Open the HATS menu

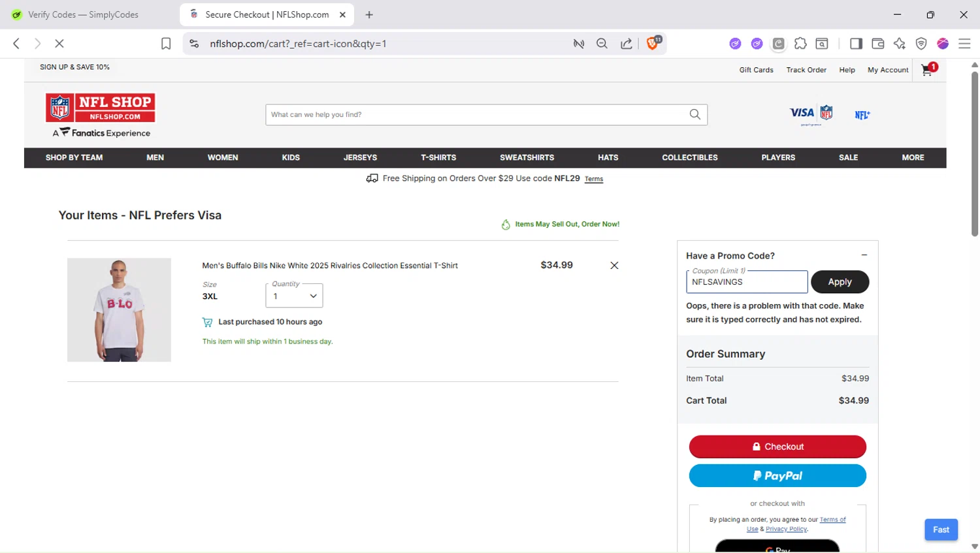point(608,157)
